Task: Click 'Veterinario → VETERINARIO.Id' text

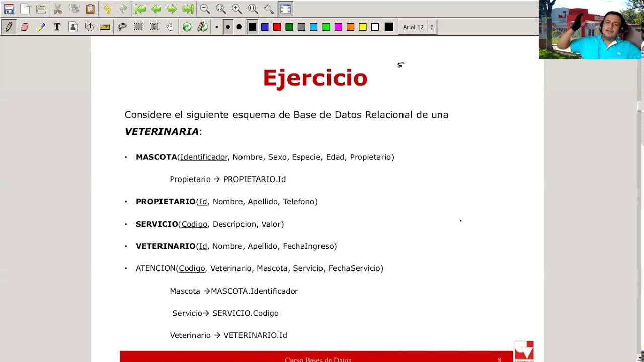Action: [228, 335]
